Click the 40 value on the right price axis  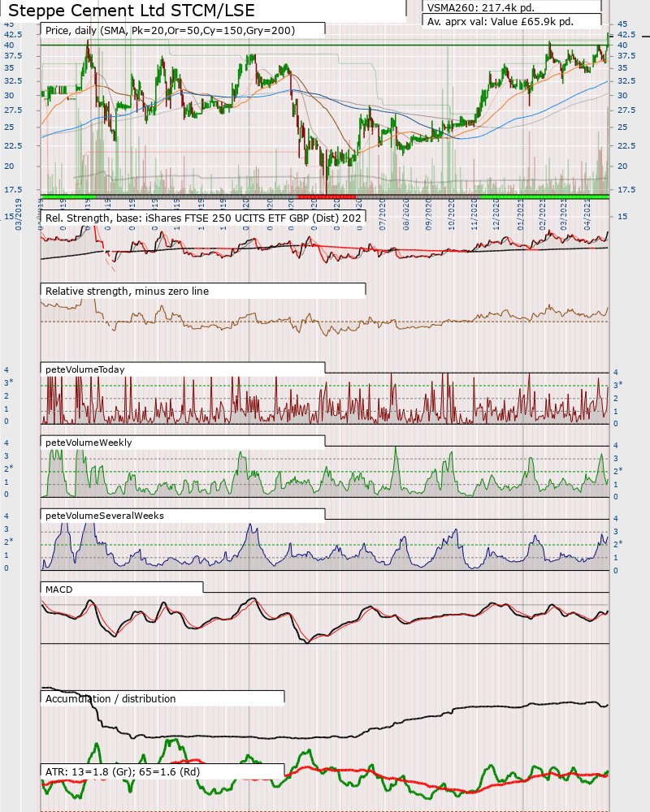[x=622, y=45]
